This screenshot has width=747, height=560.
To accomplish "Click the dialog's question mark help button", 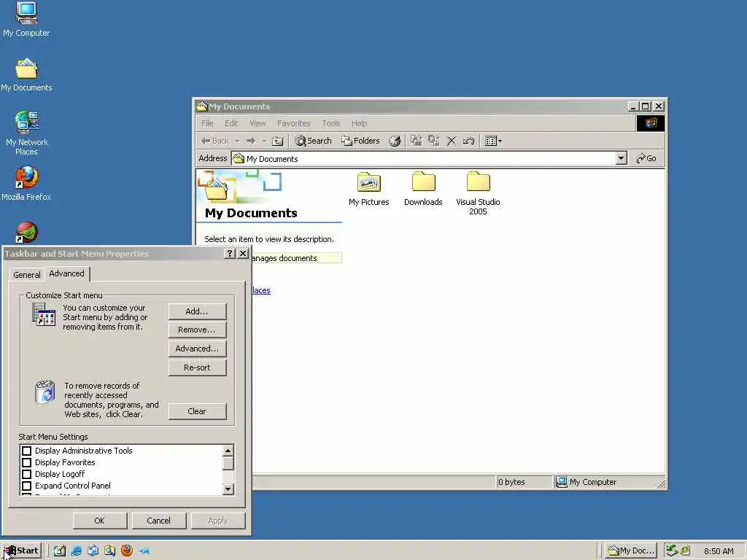I will pyautogui.click(x=230, y=253).
